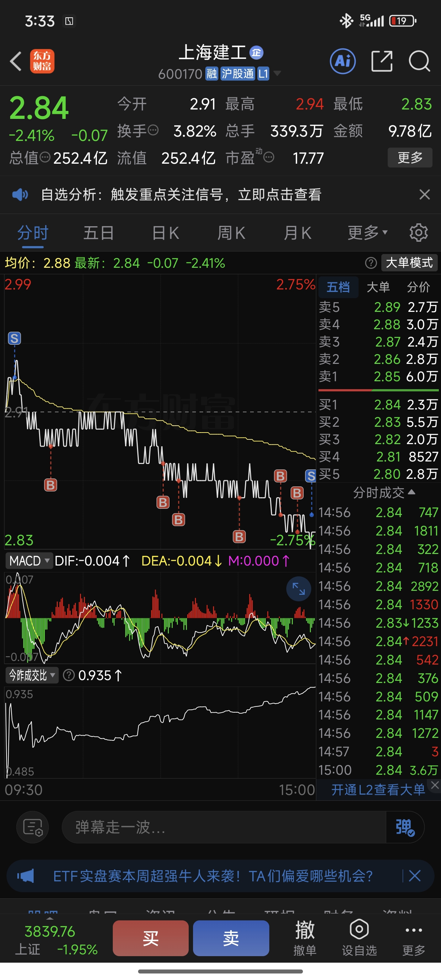Tap the 弹 send danmaku icon
Screen dimensions: 441x980
click(x=405, y=827)
